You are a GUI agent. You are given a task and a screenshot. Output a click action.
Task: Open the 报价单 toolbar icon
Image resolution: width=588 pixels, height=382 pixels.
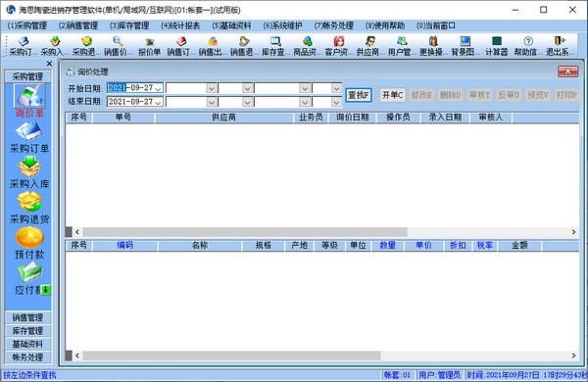pos(149,46)
